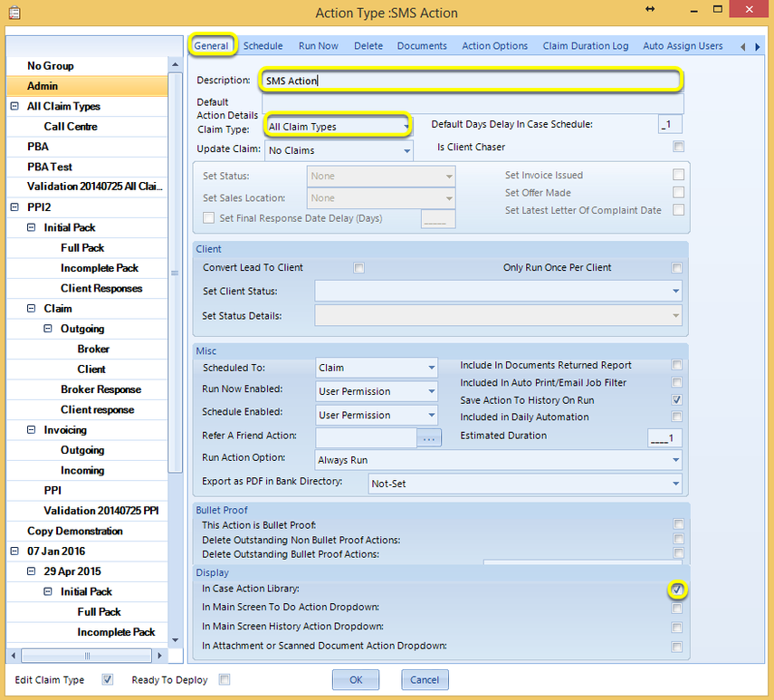
Task: Select the No Group tree item
Action: pyautogui.click(x=51, y=66)
